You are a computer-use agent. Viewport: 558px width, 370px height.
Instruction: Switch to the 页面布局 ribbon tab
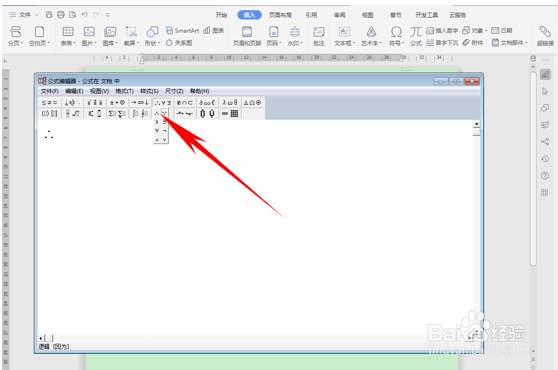(x=280, y=15)
